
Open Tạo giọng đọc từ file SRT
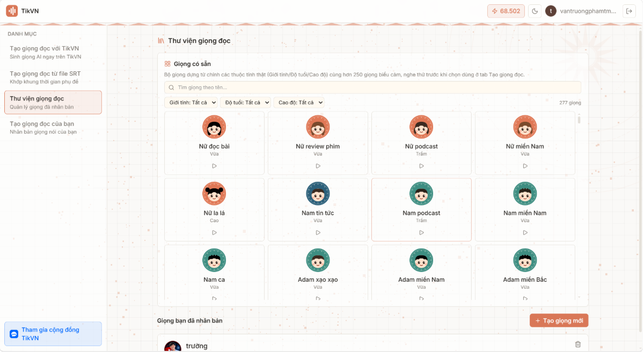point(53,77)
